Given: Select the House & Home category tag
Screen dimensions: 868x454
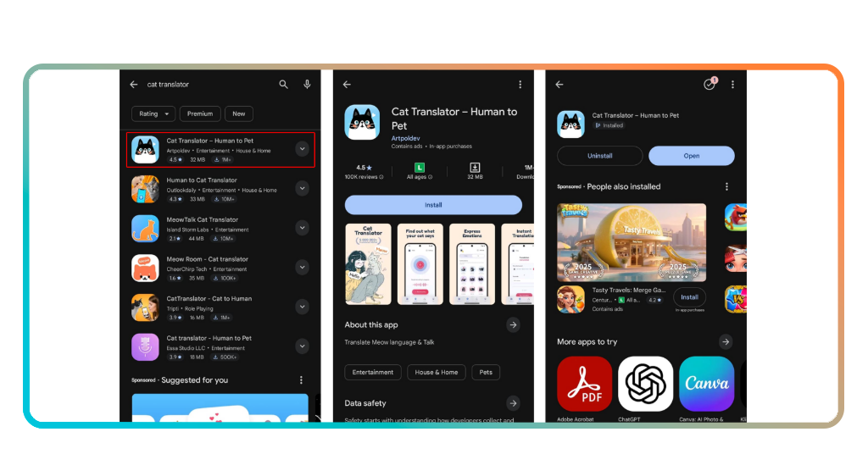Looking at the screenshot, I should coord(437,372).
